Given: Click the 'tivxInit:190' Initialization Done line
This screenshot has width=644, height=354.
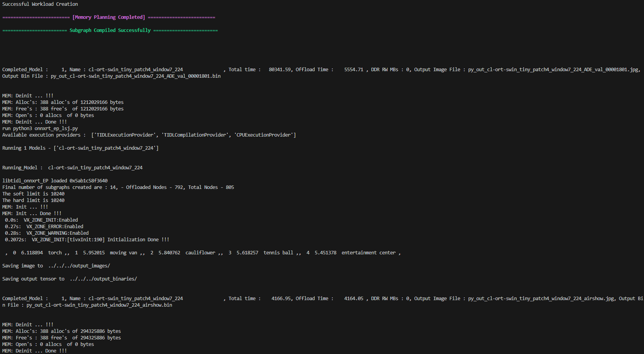Looking at the screenshot, I should [x=100, y=240].
